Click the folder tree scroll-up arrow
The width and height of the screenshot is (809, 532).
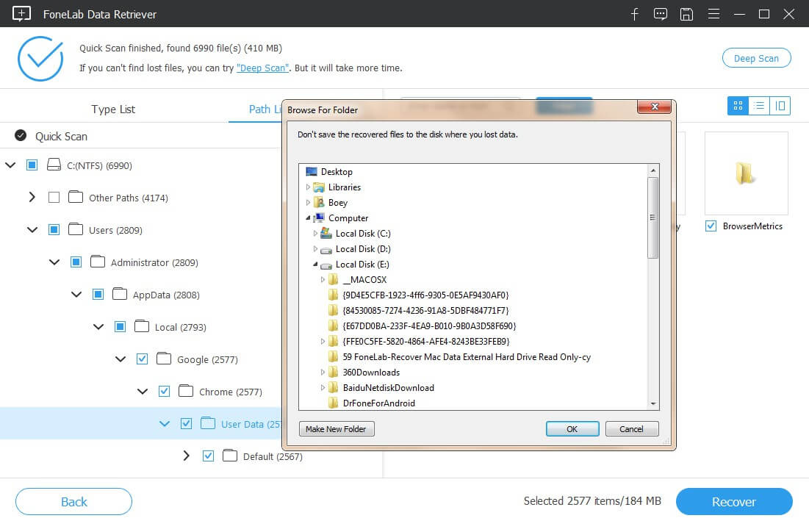point(653,170)
